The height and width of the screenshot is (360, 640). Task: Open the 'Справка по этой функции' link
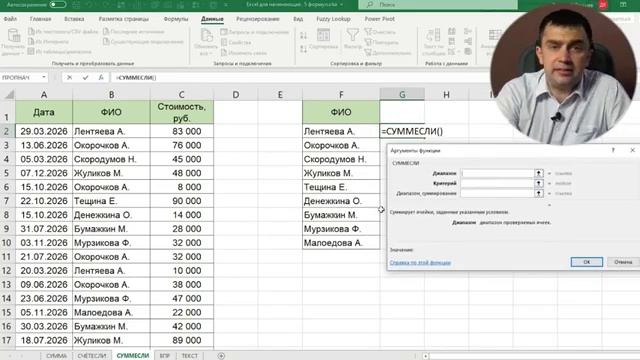point(420,262)
